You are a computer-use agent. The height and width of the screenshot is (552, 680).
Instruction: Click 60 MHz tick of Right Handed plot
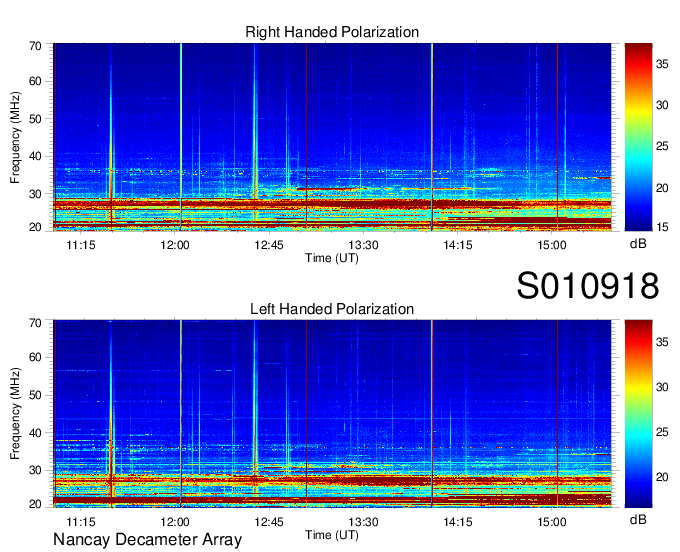click(x=35, y=81)
